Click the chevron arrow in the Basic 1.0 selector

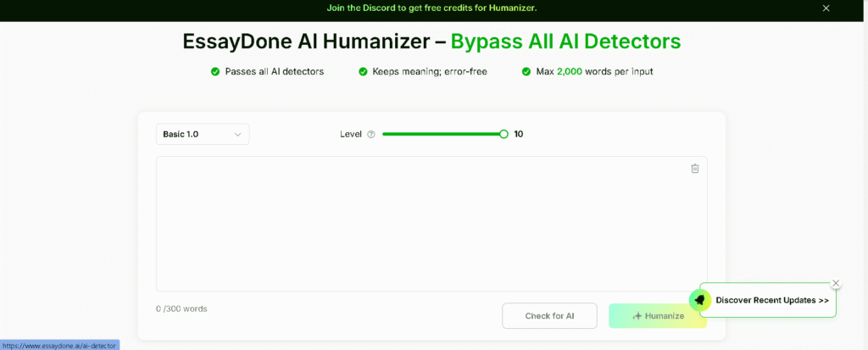pyautogui.click(x=238, y=134)
